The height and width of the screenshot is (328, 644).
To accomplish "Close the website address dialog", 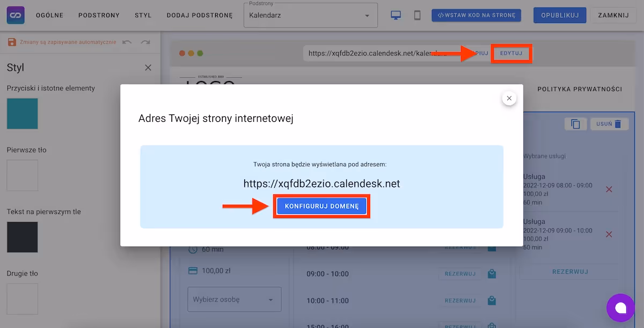I will (509, 98).
